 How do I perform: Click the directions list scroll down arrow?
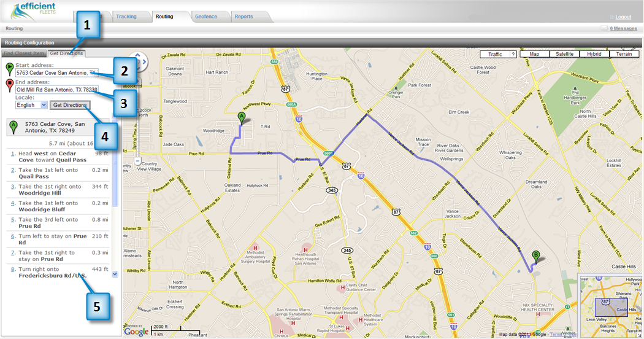click(115, 274)
